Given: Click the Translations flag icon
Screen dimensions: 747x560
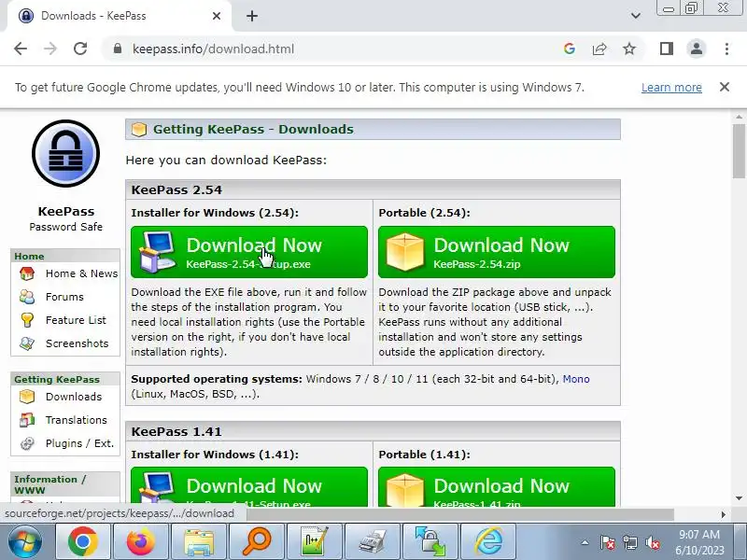Looking at the screenshot, I should [27, 420].
